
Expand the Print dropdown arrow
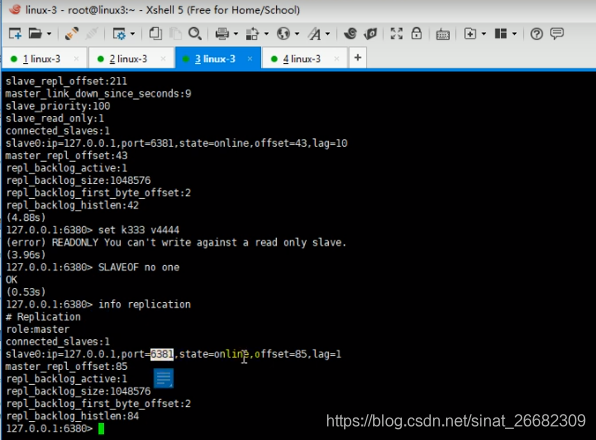pyautogui.click(x=236, y=34)
